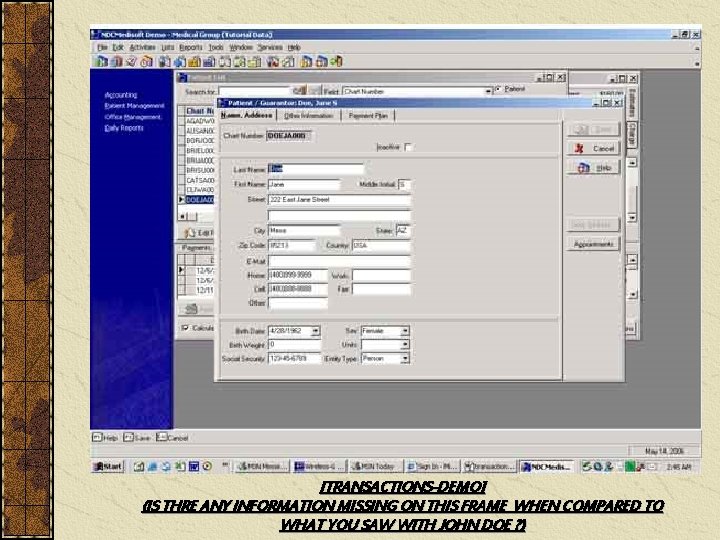Open the Window menu

241,47
